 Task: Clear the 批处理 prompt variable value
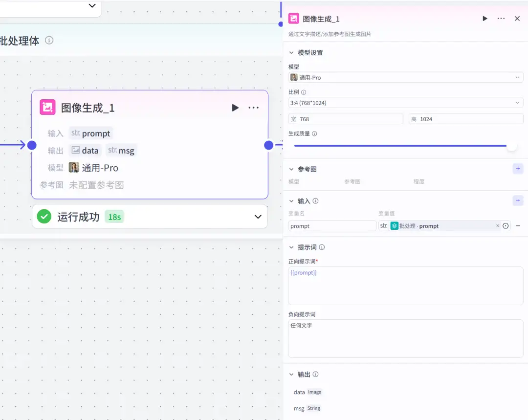pyautogui.click(x=497, y=226)
